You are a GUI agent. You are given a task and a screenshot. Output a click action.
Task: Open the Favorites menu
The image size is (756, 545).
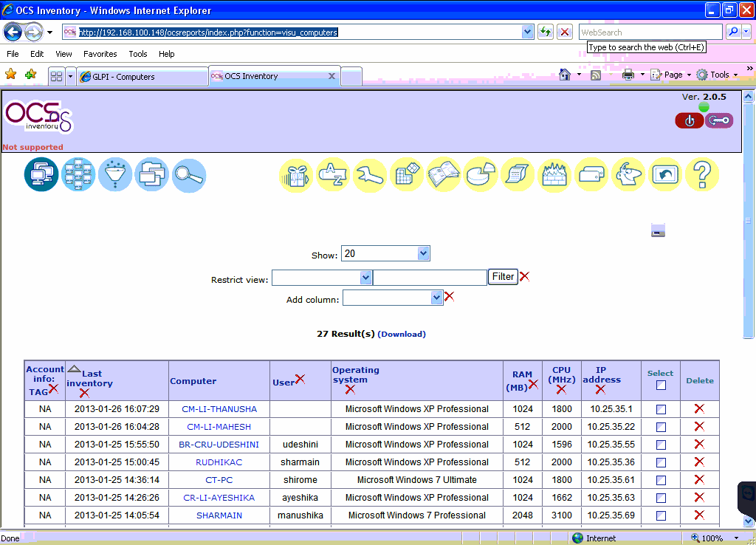click(100, 54)
